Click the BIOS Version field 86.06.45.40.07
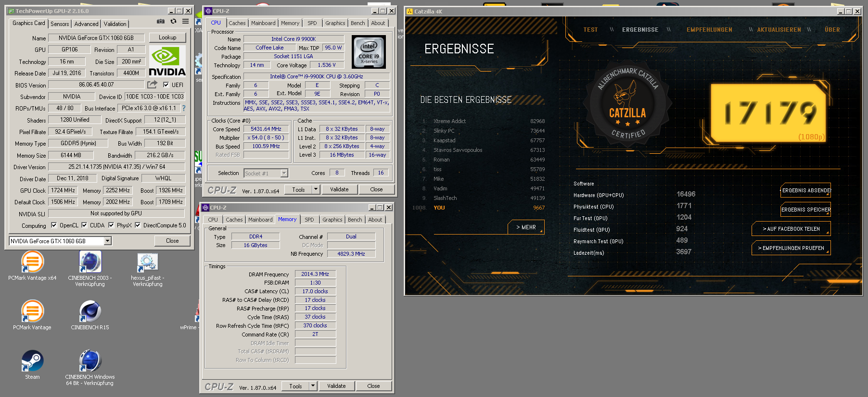 [96, 85]
